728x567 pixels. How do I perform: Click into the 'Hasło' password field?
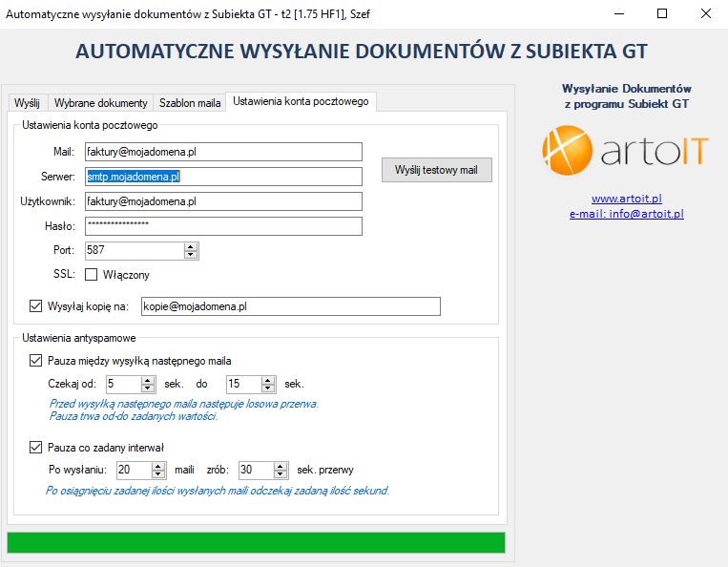point(221,226)
